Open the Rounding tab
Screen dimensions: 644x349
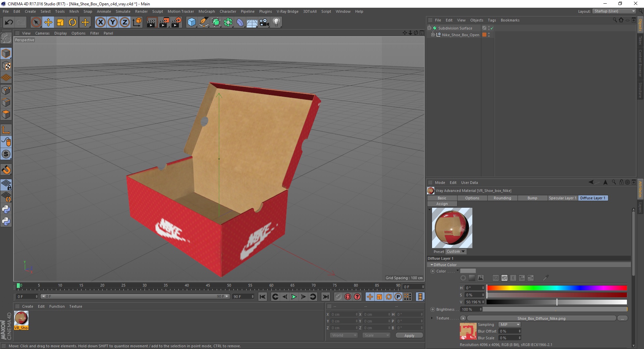click(502, 198)
